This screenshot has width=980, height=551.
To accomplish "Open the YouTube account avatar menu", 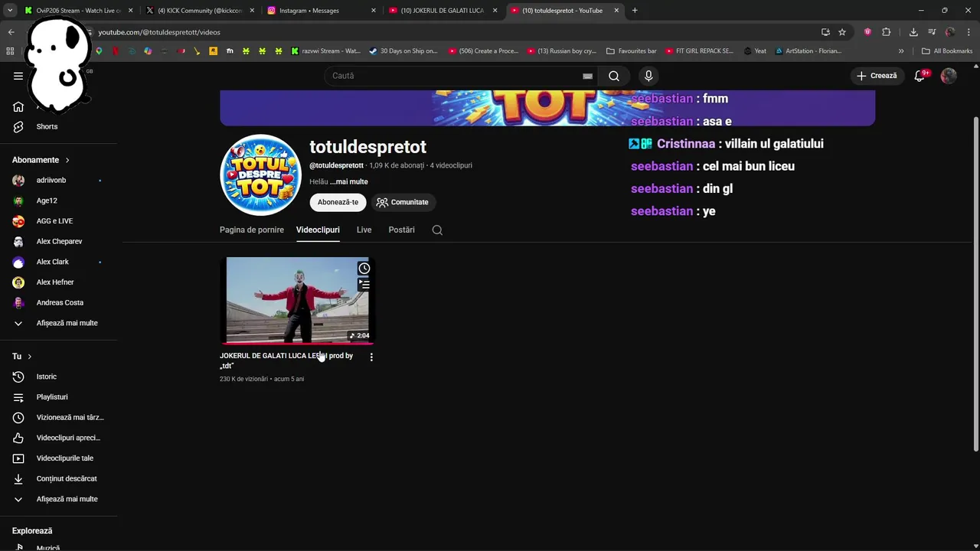I will click(949, 76).
